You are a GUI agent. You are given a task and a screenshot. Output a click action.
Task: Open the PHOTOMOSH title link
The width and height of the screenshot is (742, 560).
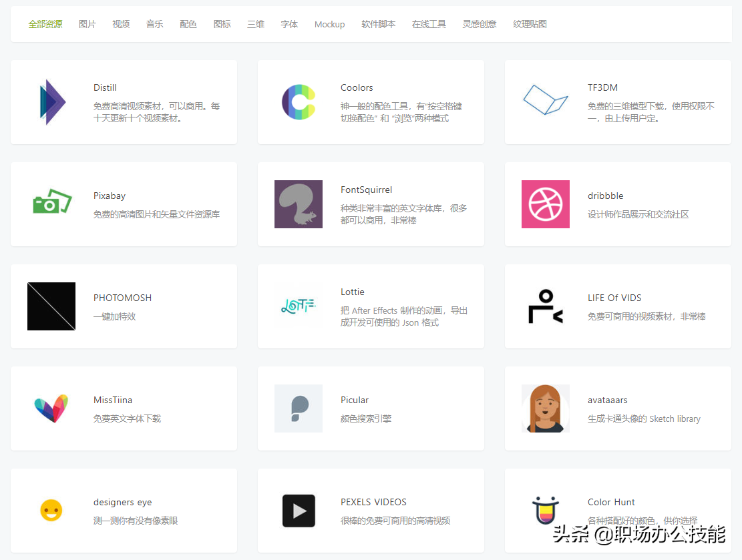point(123,298)
